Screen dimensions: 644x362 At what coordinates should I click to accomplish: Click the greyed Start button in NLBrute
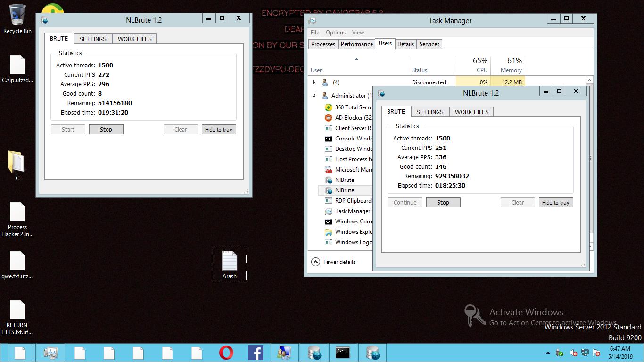click(x=68, y=130)
